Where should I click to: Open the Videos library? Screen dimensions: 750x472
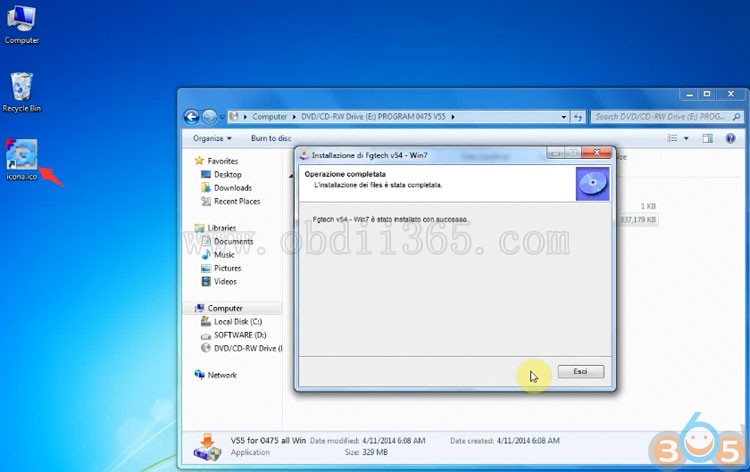[x=225, y=282]
